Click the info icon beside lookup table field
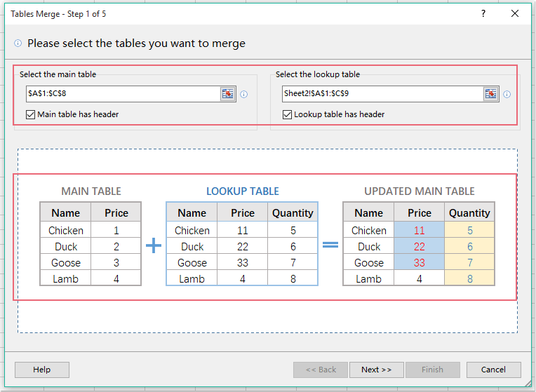Image resolution: width=536 pixels, height=392 pixels. 507,95
